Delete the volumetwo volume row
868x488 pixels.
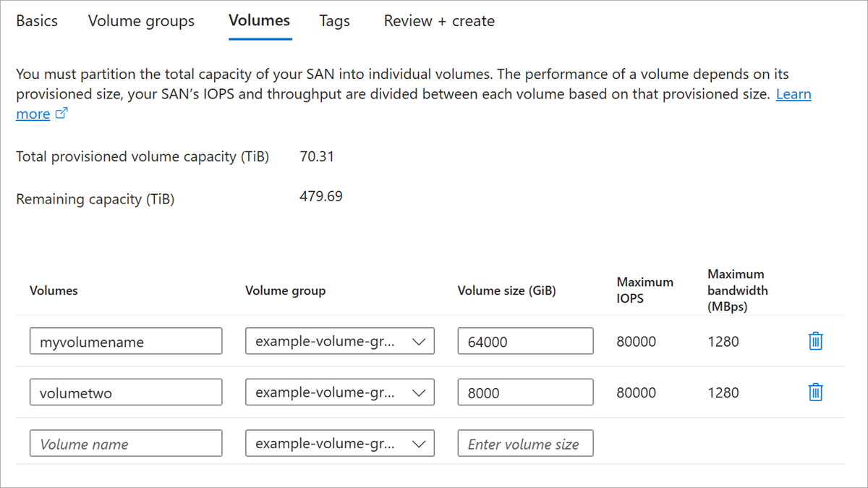coord(815,392)
